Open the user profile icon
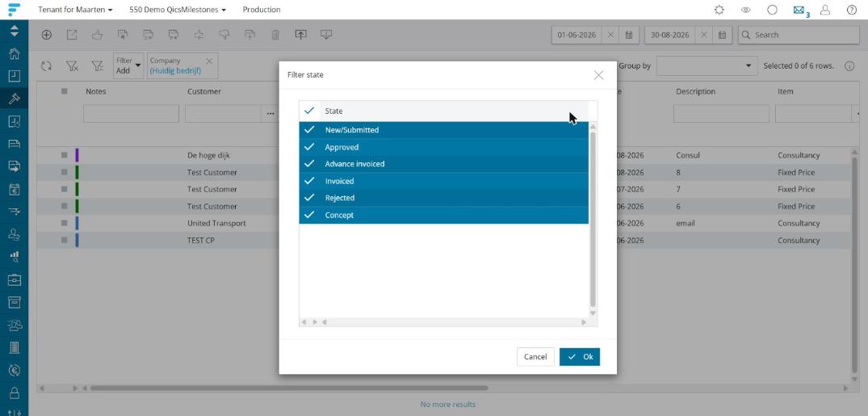The height and width of the screenshot is (416, 868). (x=825, y=10)
